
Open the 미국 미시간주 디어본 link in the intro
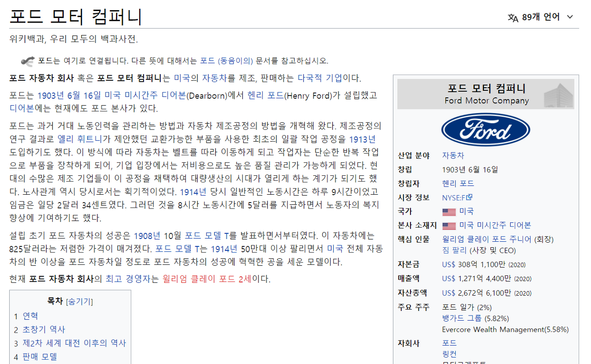coord(145,95)
